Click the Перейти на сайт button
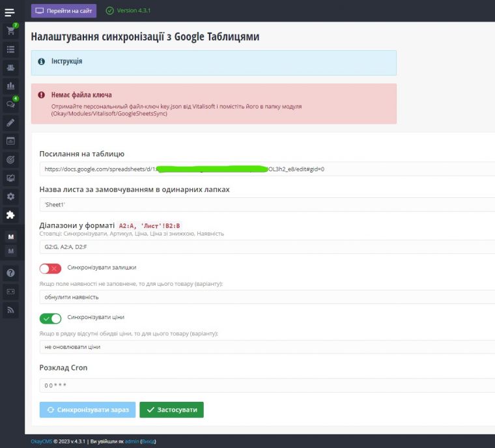This screenshot has height=448, width=495. [x=64, y=10]
